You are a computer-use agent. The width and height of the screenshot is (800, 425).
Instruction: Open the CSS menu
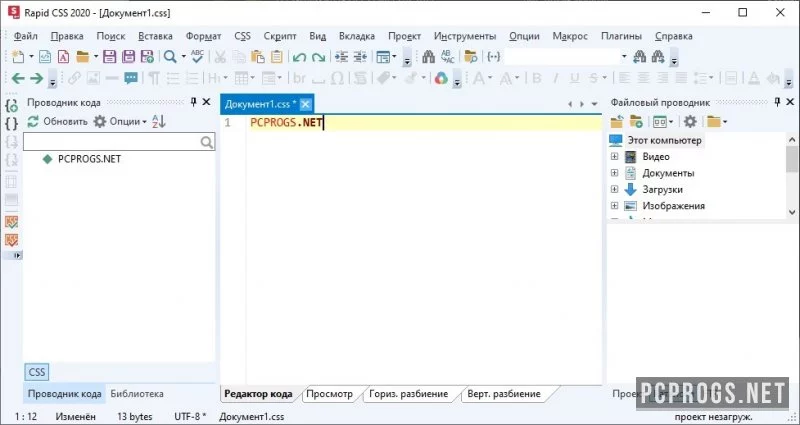242,36
